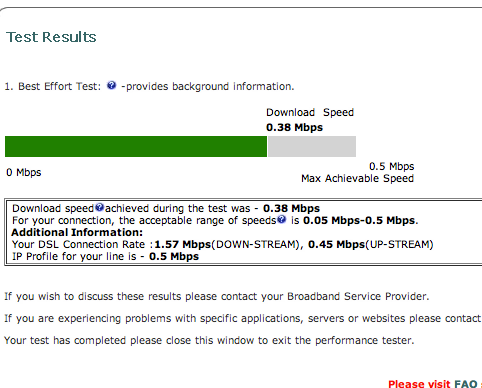Click the IP Profile 0.5 Mbps value

(174, 256)
